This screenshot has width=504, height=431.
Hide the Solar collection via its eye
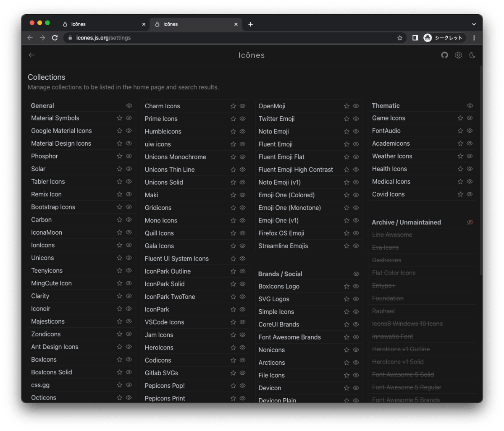(129, 169)
